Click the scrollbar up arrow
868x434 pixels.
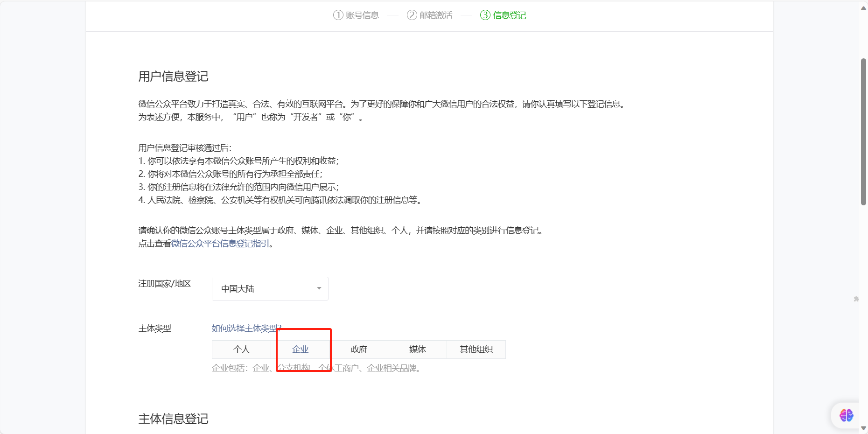pyautogui.click(x=863, y=8)
